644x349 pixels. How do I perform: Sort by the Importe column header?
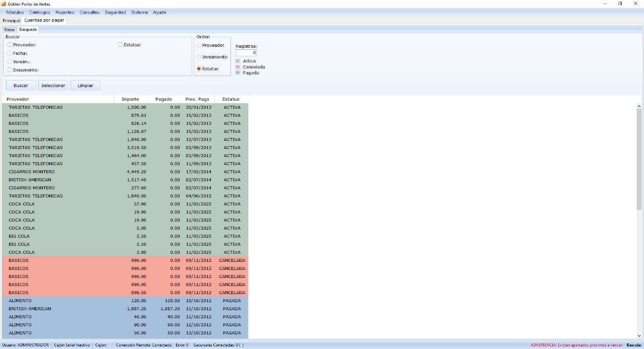tap(130, 99)
